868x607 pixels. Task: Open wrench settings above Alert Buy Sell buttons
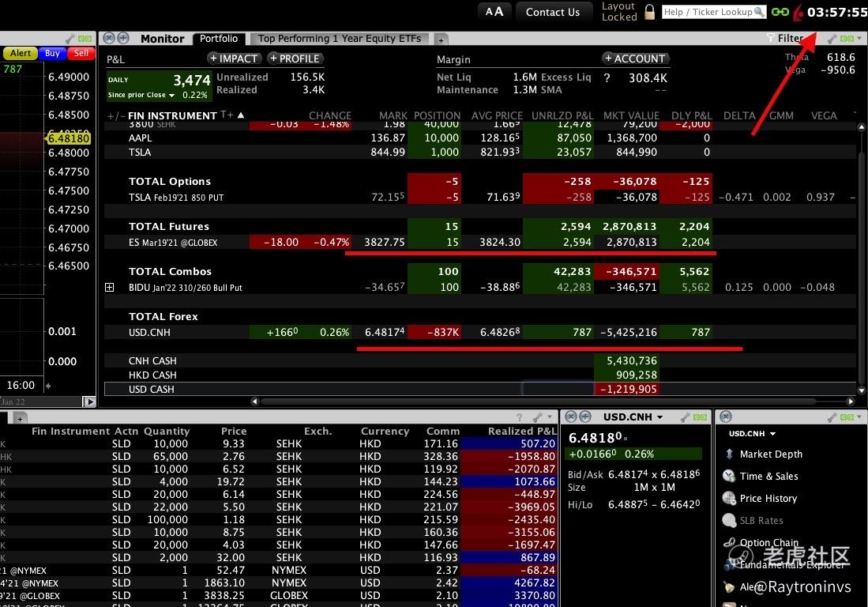(70, 39)
